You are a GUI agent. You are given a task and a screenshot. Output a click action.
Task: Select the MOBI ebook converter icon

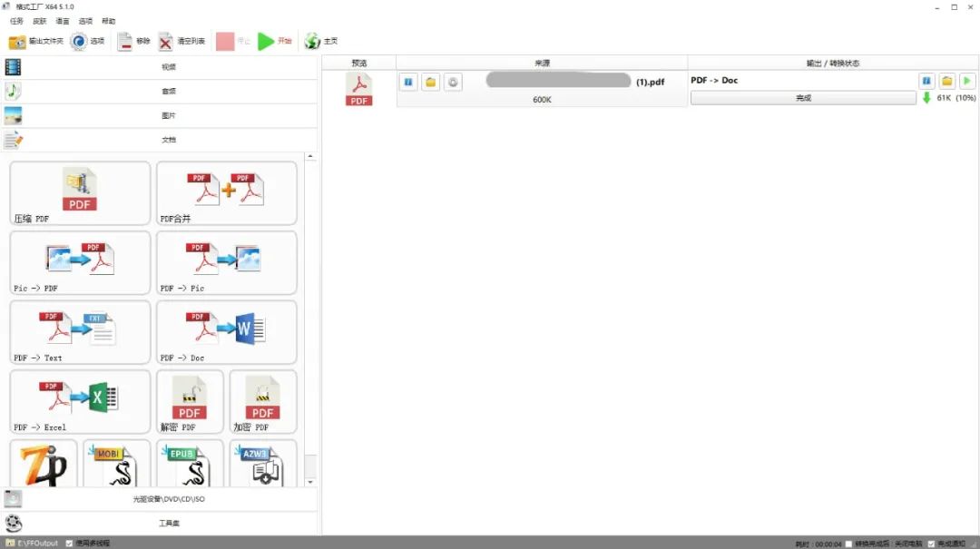tap(117, 464)
